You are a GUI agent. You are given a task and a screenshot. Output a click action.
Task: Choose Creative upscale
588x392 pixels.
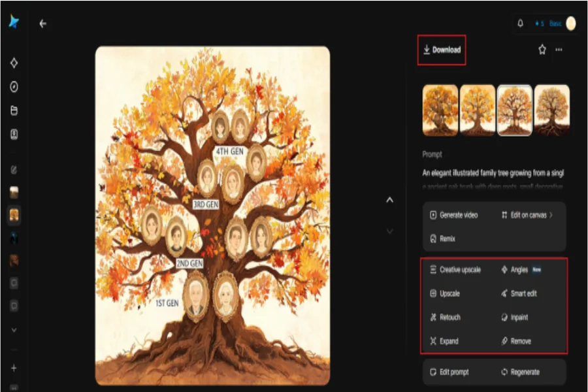[x=455, y=270]
